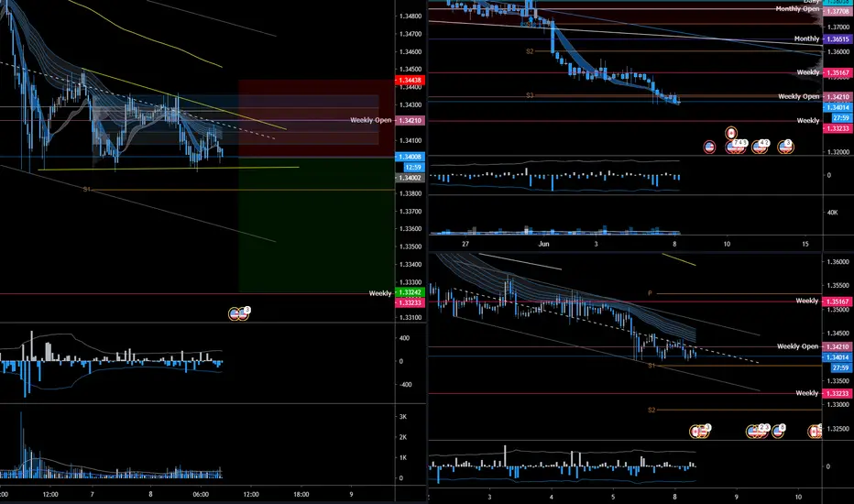Open US event cluster with badge 7 4 3

click(737, 146)
